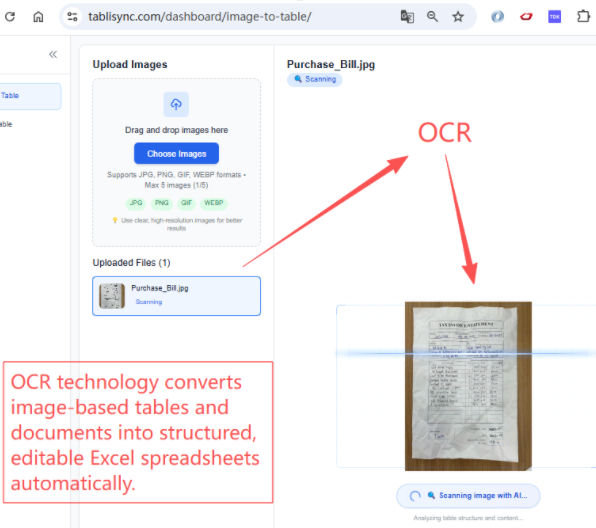596x528 pixels.
Task: Open the zoom magnifier icon in address bar
Action: [x=432, y=16]
